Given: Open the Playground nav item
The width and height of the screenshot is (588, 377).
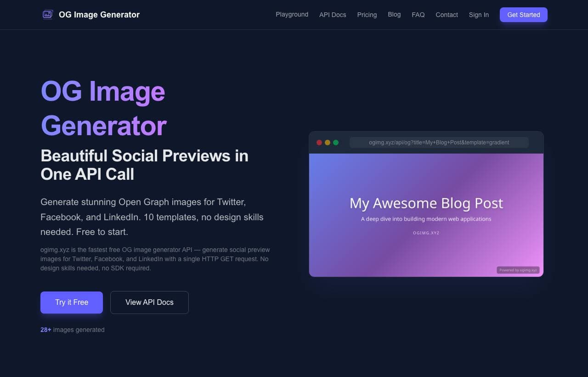Looking at the screenshot, I should tap(292, 14).
